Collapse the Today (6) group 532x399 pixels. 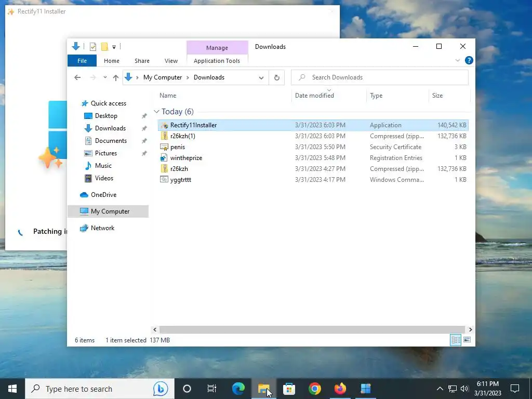(156, 111)
